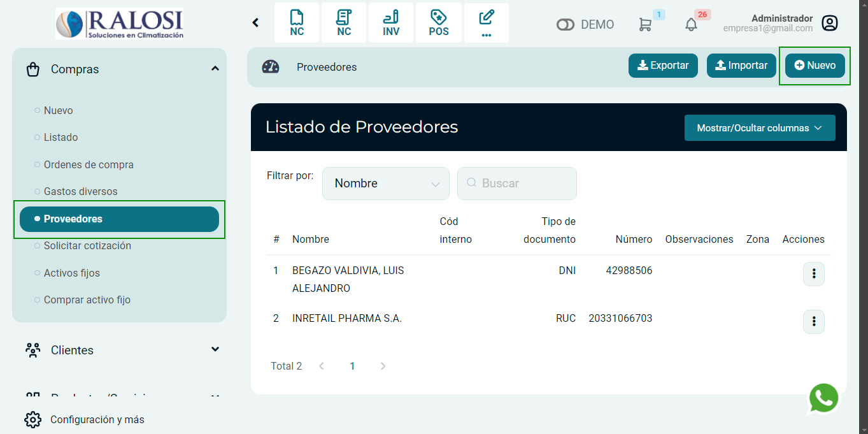Viewport: 868px width, 434px height.
Task: Open the notifications bell
Action: click(691, 24)
